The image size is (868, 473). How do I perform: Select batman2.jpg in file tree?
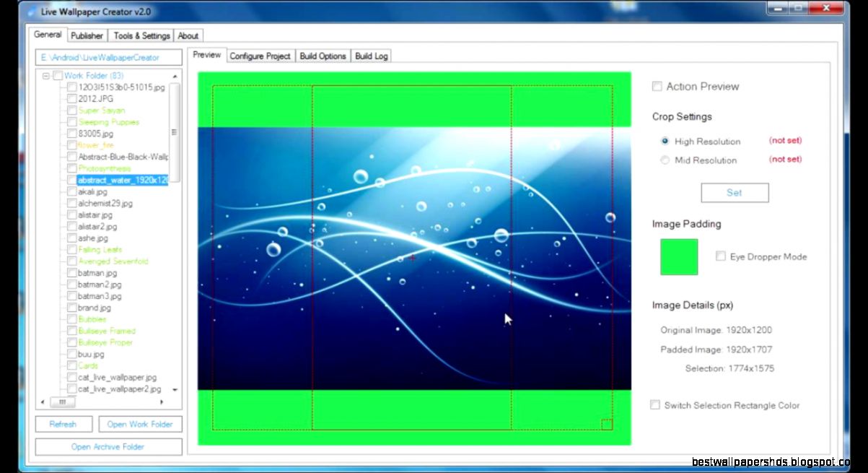coord(100,285)
